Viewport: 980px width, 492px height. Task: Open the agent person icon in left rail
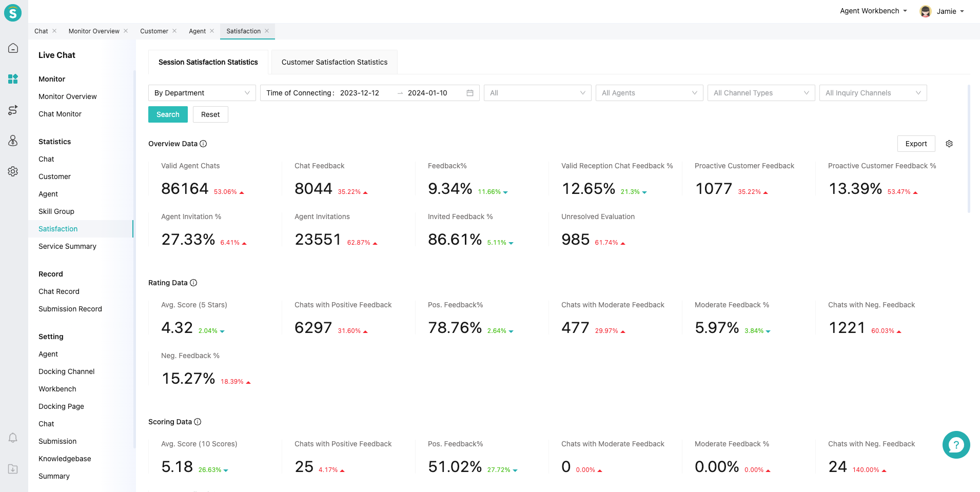tap(13, 141)
